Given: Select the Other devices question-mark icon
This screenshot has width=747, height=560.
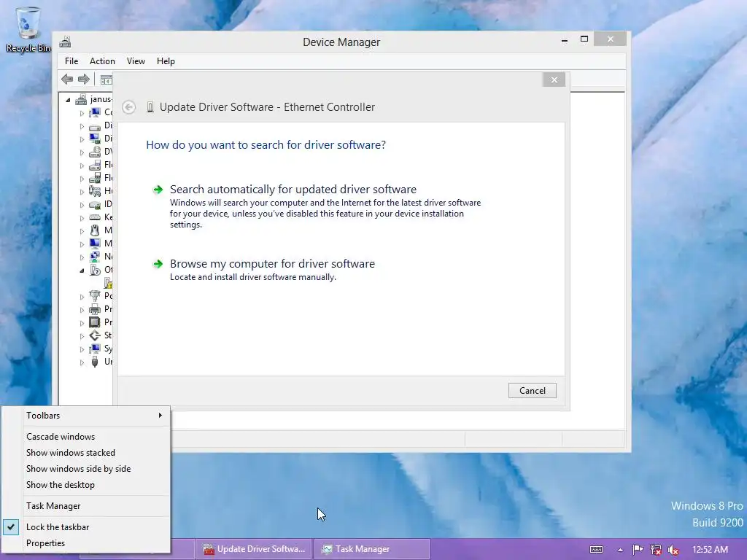Looking at the screenshot, I should point(95,270).
